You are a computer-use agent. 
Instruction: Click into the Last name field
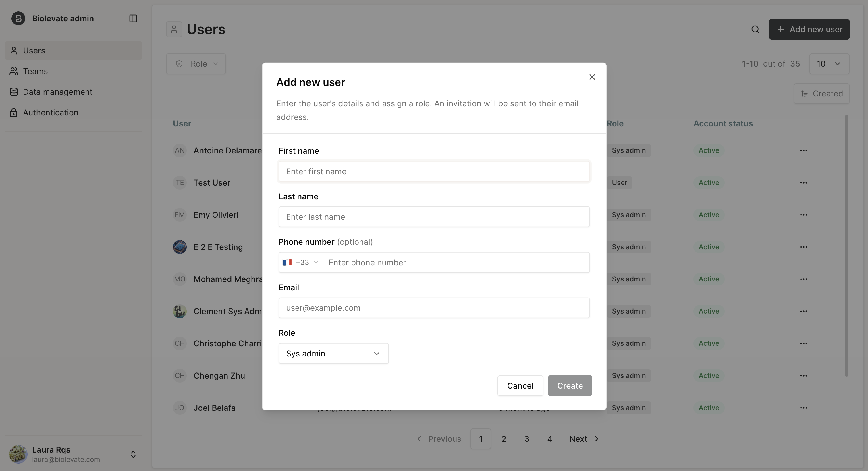(434, 217)
